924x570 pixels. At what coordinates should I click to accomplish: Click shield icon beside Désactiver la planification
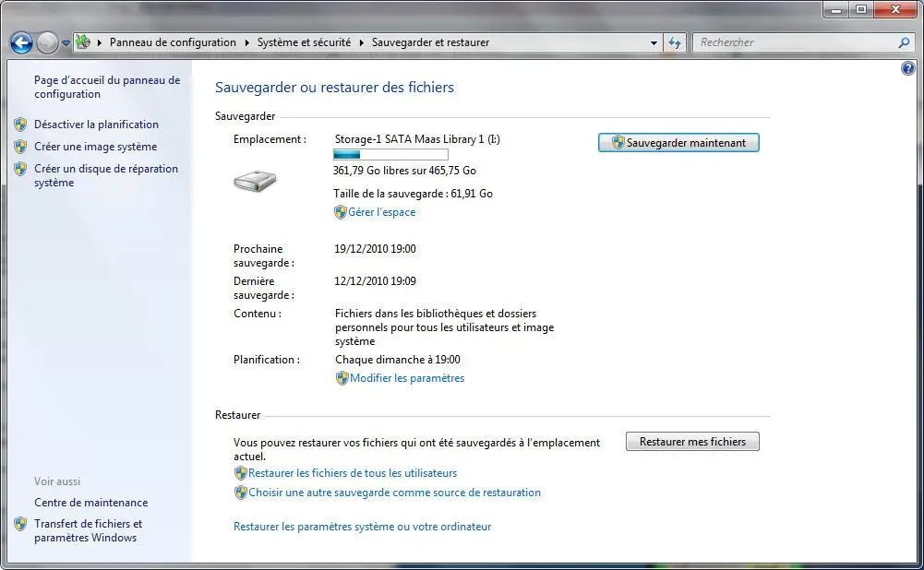pos(20,125)
